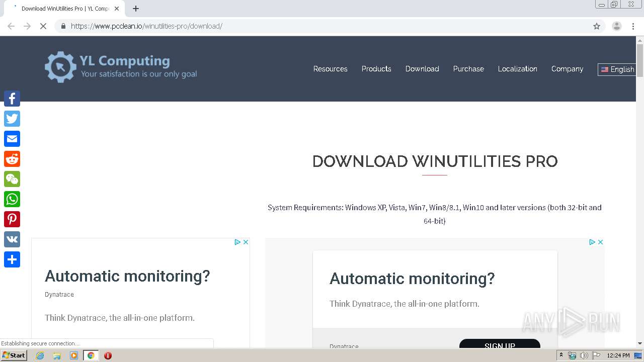Share page via Facebook sidebar icon
This screenshot has width=644, height=362.
pyautogui.click(x=12, y=99)
